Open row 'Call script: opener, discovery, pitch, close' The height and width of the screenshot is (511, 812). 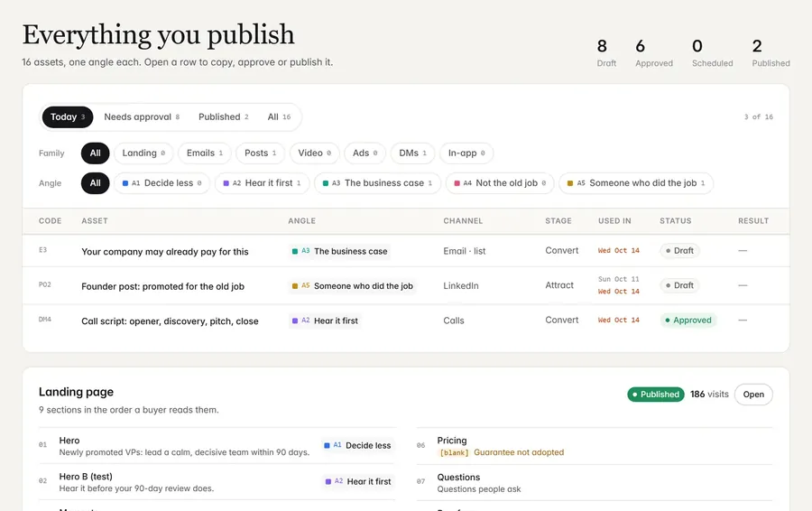406,321
